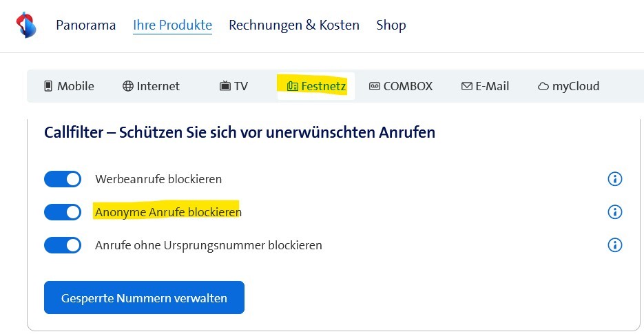Screen dimensions: 644x334
Task: Click the myCloud cloud icon
Action: [x=543, y=87]
